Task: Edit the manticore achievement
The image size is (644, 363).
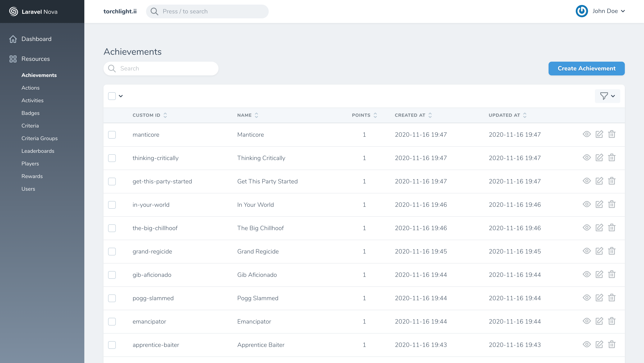Action: tap(599, 134)
